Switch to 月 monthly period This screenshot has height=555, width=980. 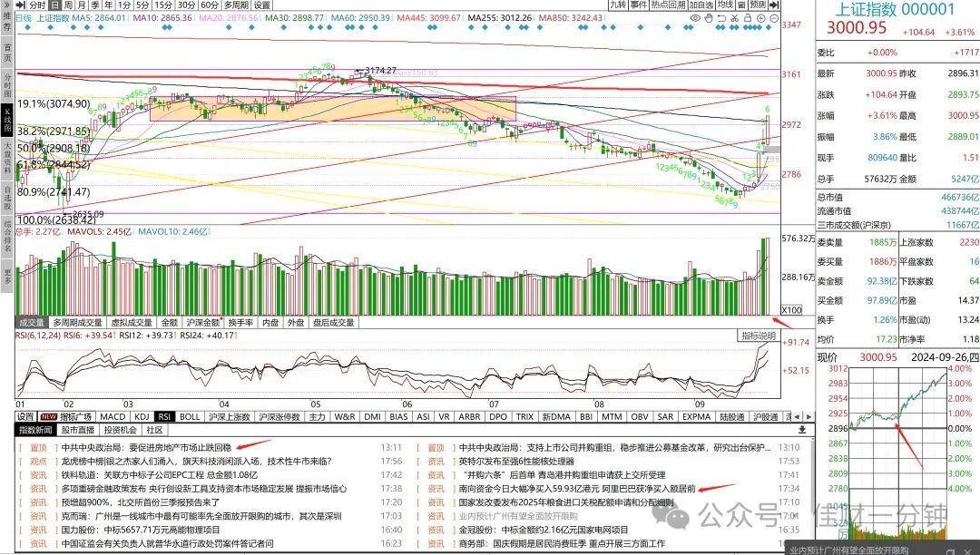[82, 5]
